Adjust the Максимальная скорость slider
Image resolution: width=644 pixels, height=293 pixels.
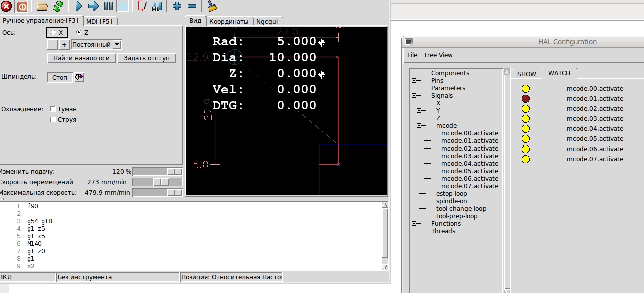point(157,192)
